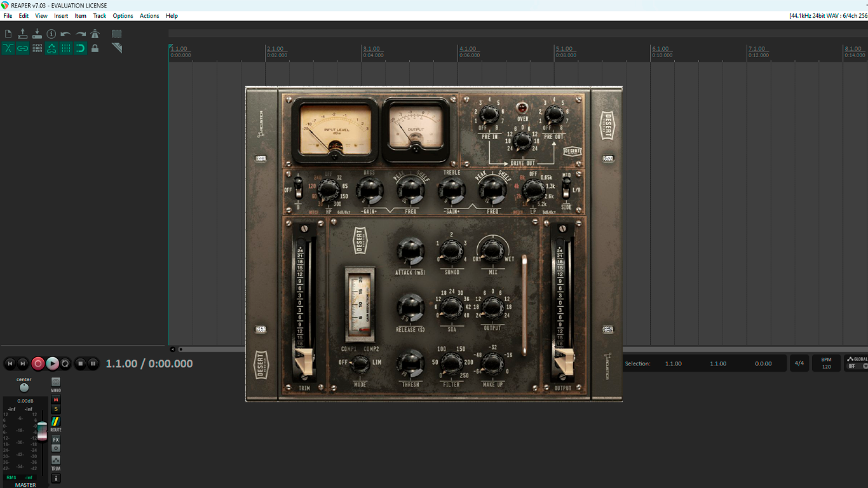Click the Save Project download-arrow icon
The image size is (868, 488).
point(37,34)
